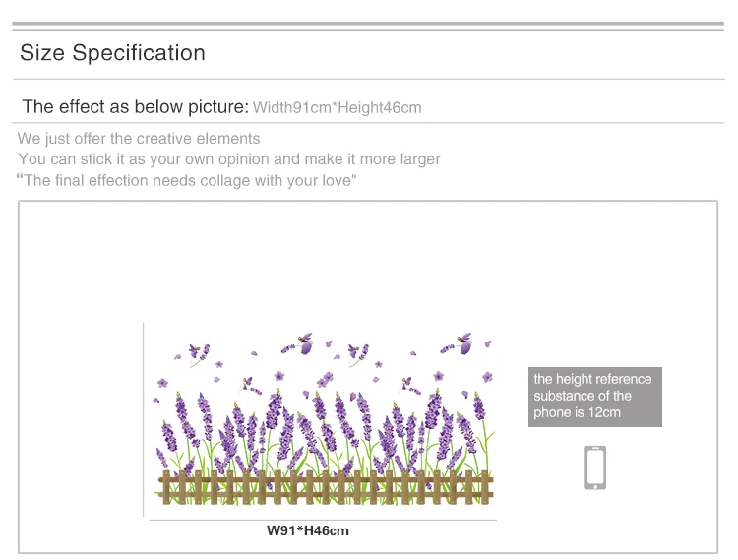
Task: Click the lavender wall sticker preview image
Action: pos(323,423)
